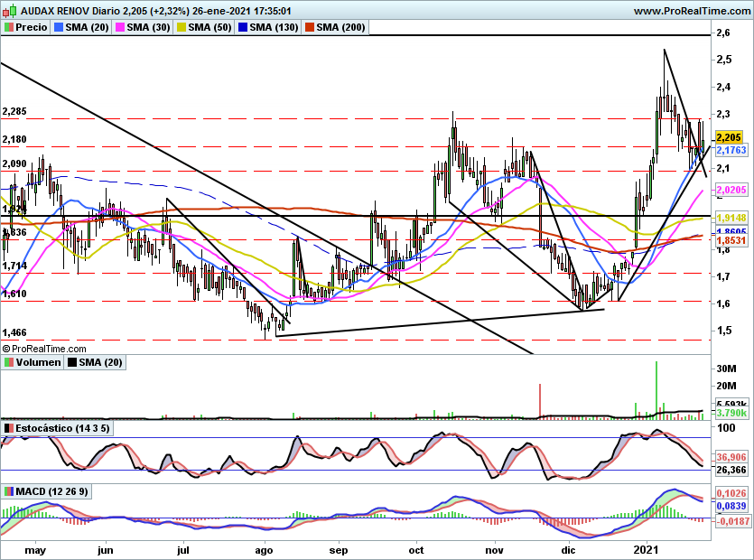Select the volume SMA (20) legend label
754x560 pixels.
click(100, 362)
